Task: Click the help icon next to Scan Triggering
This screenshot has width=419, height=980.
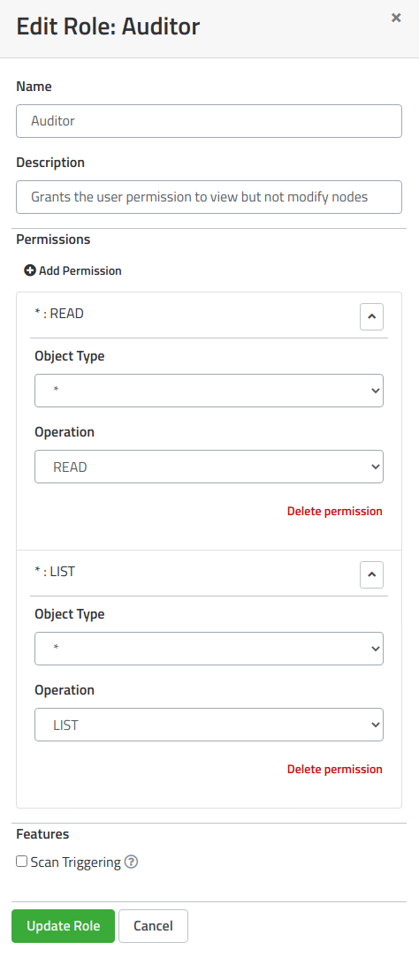Action: pyautogui.click(x=131, y=862)
